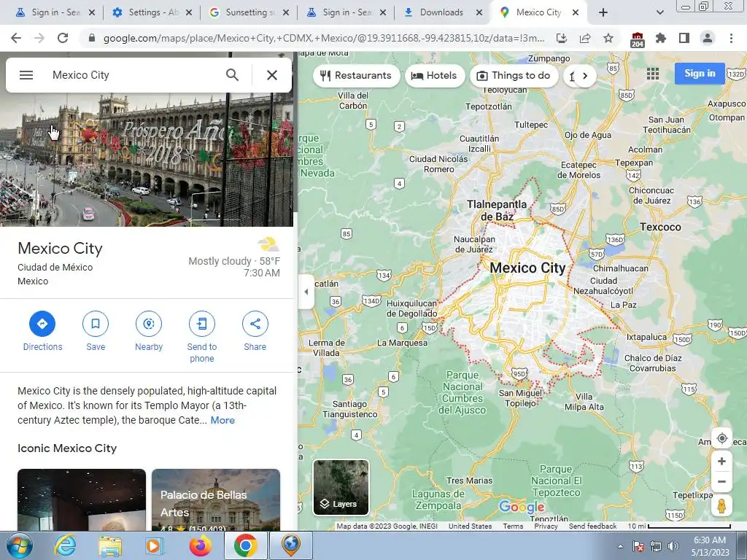Collapse the side panel arrow
The image size is (747, 560).
[x=306, y=292]
